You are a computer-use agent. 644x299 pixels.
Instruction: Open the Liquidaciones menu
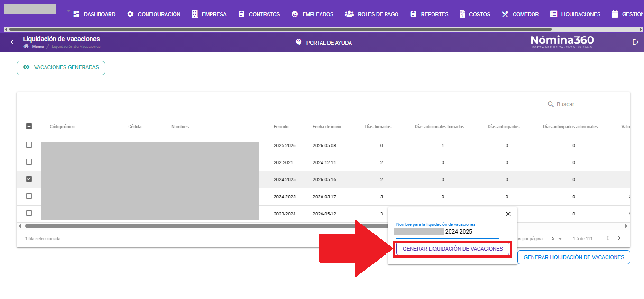coord(575,14)
